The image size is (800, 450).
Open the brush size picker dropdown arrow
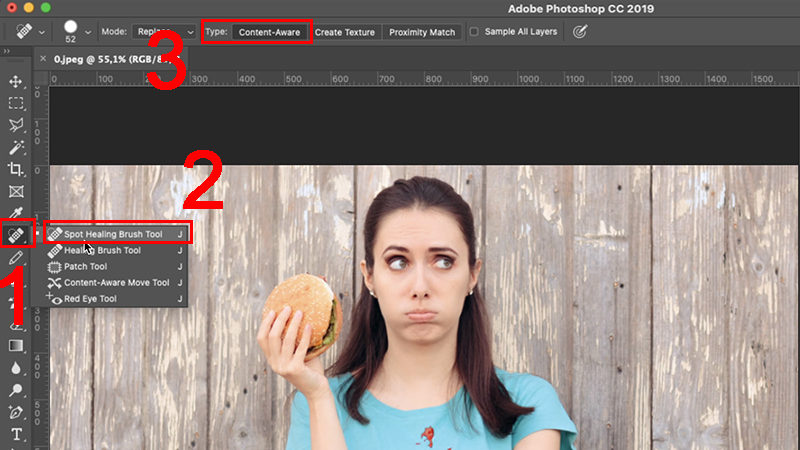click(88, 32)
